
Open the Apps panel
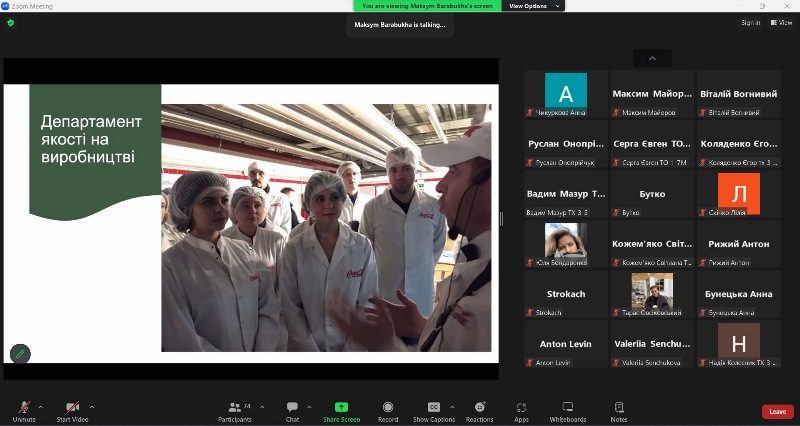521,408
